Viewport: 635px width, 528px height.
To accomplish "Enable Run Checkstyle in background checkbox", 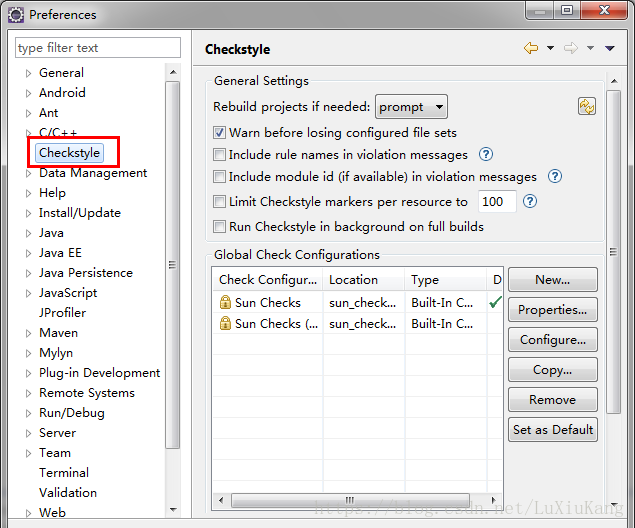I will [x=219, y=226].
